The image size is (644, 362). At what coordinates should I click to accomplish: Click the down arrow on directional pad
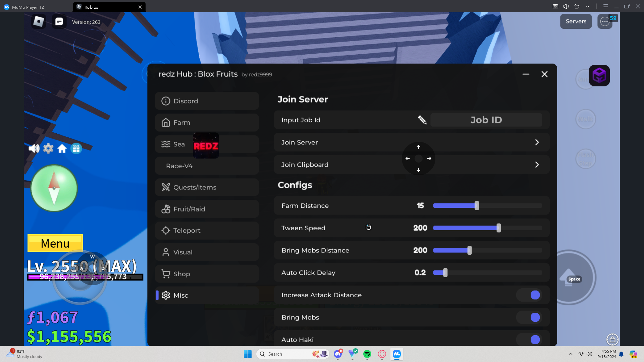(x=418, y=170)
